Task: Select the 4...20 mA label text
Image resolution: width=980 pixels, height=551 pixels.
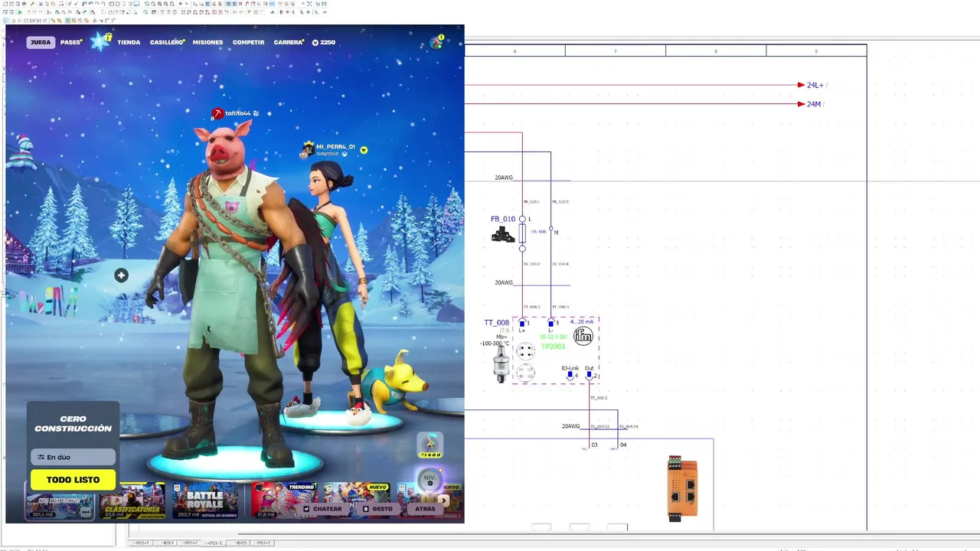Action: (581, 321)
